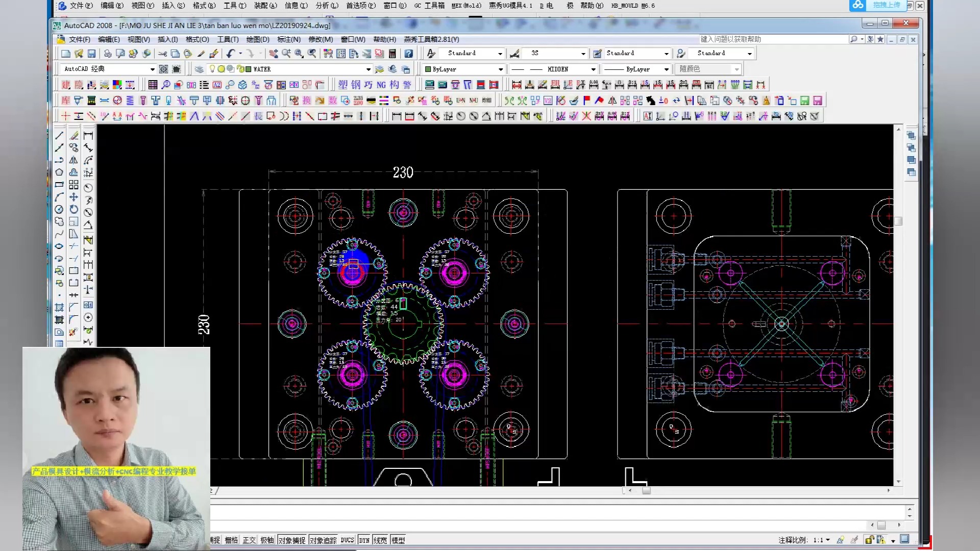The image size is (980, 551).
Task: Open the AutoCAD 经典 workspace dropdown
Action: [x=152, y=69]
